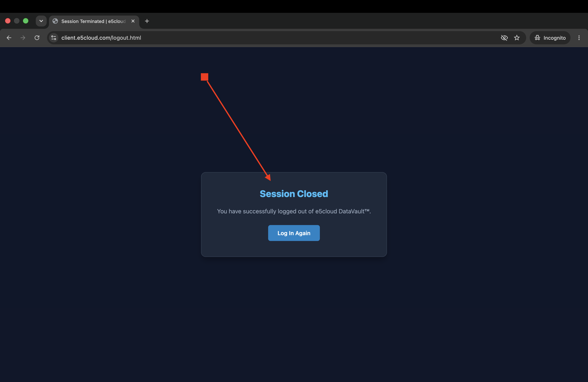Viewport: 588px width, 382px height.
Task: Open the Incognito profile chip
Action: click(550, 38)
